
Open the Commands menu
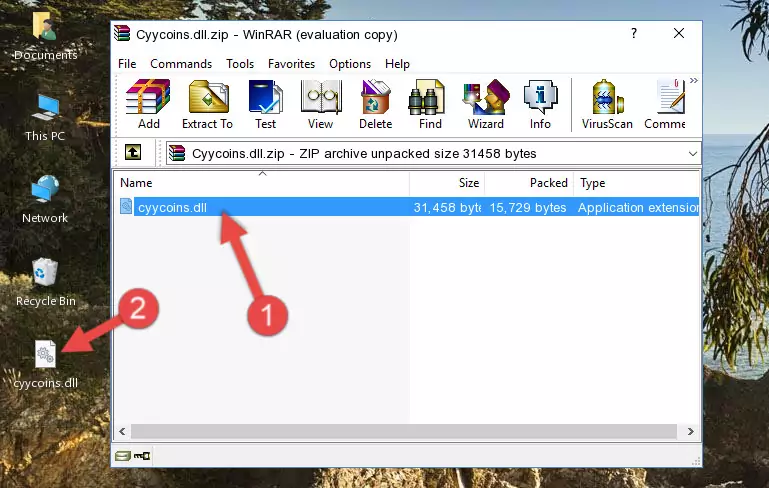pyautogui.click(x=181, y=64)
